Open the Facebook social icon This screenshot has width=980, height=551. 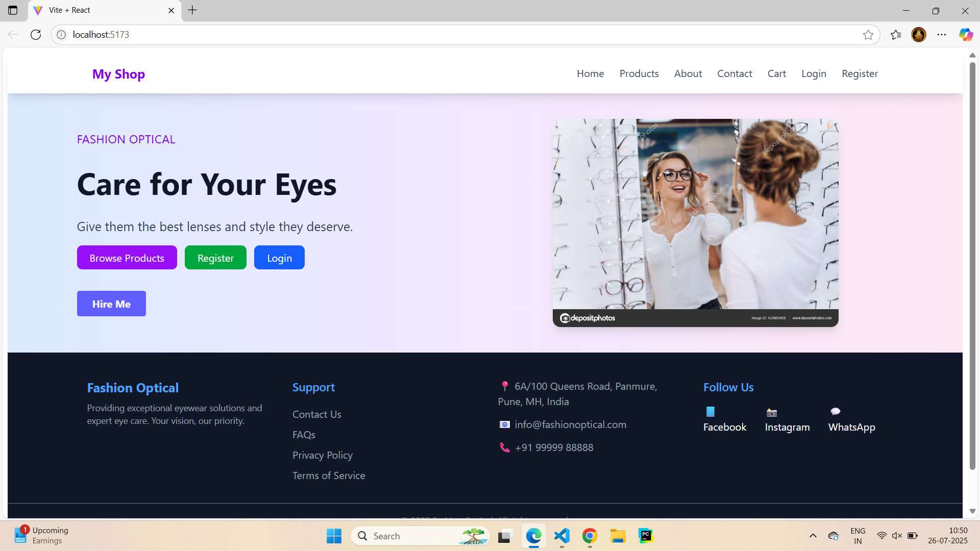point(710,411)
